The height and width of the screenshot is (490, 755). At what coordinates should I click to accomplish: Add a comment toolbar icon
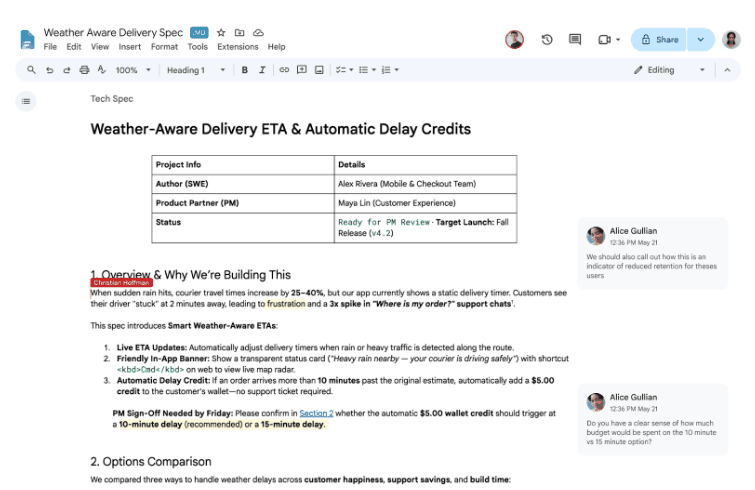click(x=302, y=70)
